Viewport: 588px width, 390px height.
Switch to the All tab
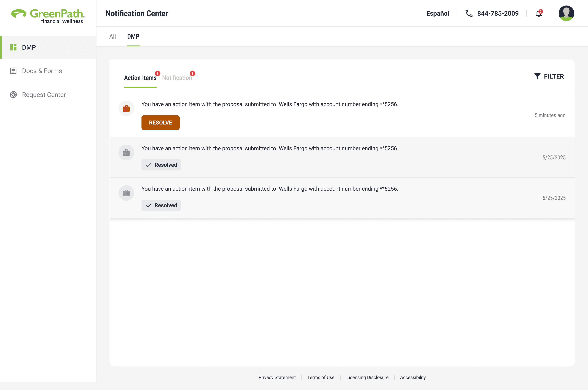[112, 37]
